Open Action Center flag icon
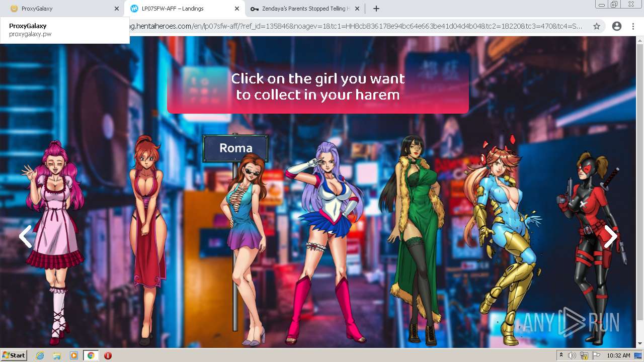644x362 pixels. coord(596,355)
